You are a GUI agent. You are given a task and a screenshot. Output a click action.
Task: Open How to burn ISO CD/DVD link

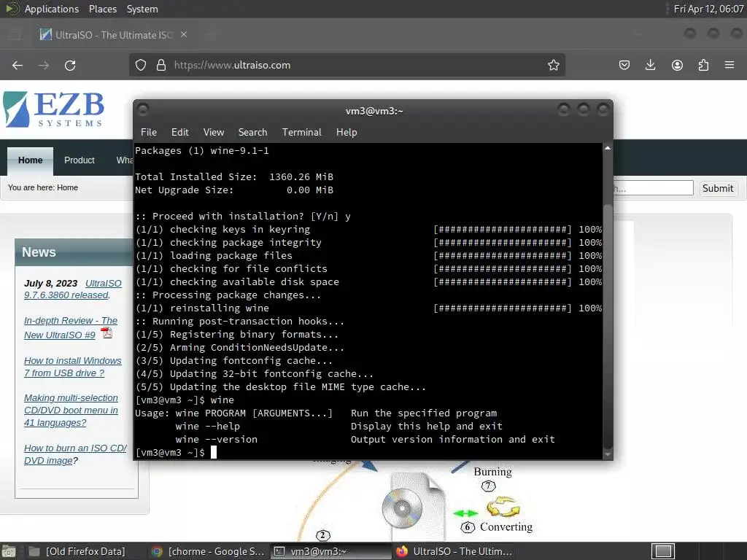75,454
